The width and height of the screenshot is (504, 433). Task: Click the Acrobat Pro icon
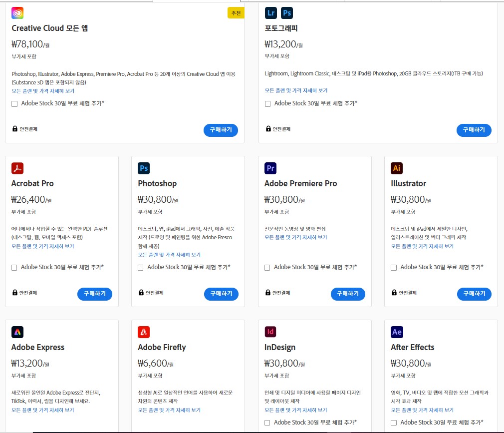tap(17, 168)
